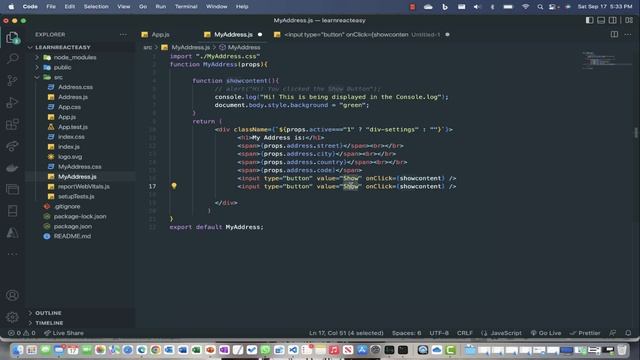The image size is (640, 360).
Task: Change Spaces: 6 indentation setting
Action: click(406, 333)
